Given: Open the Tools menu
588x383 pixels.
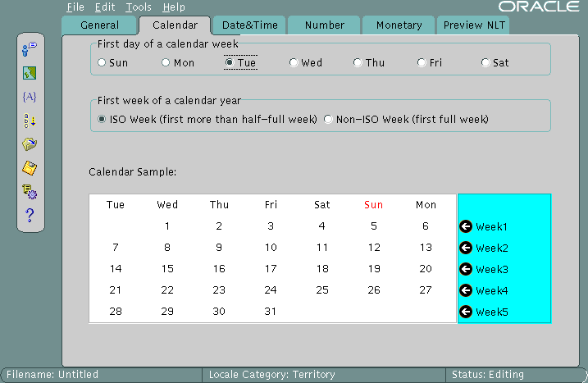Looking at the screenshot, I should click(138, 7).
